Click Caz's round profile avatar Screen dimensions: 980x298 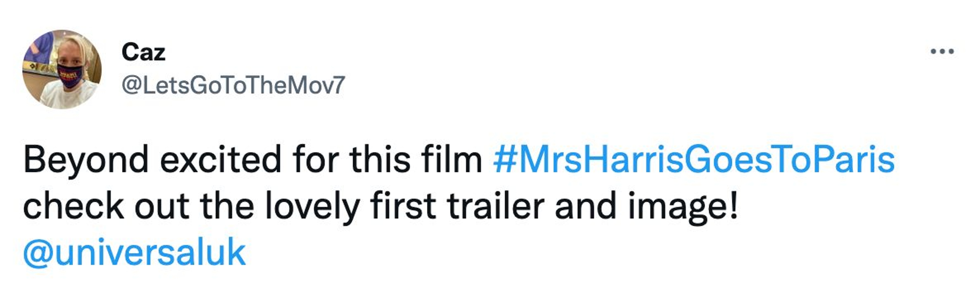pos(62,69)
